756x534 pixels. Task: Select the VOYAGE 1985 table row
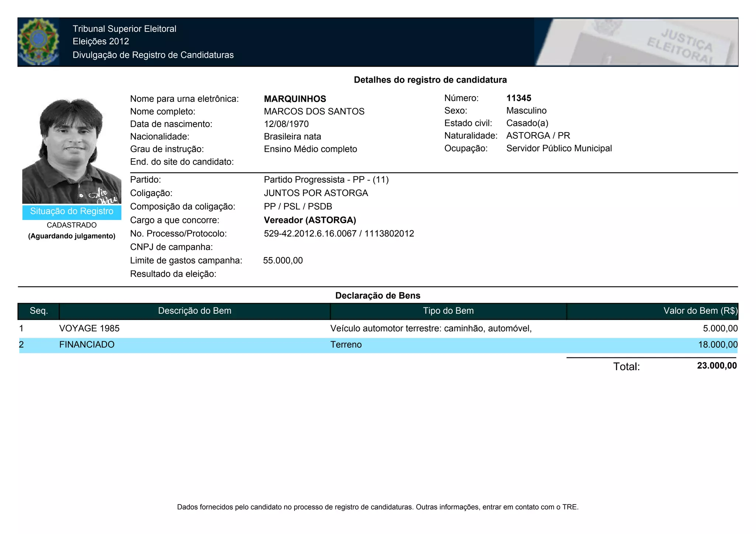(x=89, y=328)
